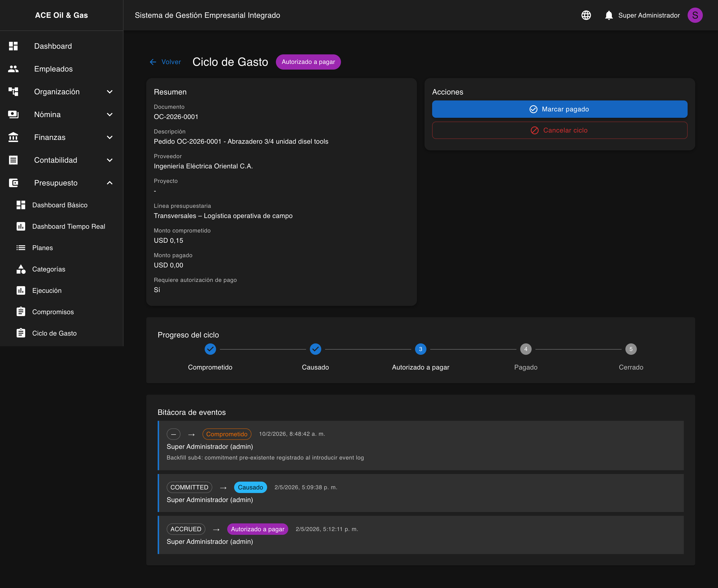The width and height of the screenshot is (718, 588).
Task: Click the Presupuesto wallet icon
Action: click(x=13, y=183)
